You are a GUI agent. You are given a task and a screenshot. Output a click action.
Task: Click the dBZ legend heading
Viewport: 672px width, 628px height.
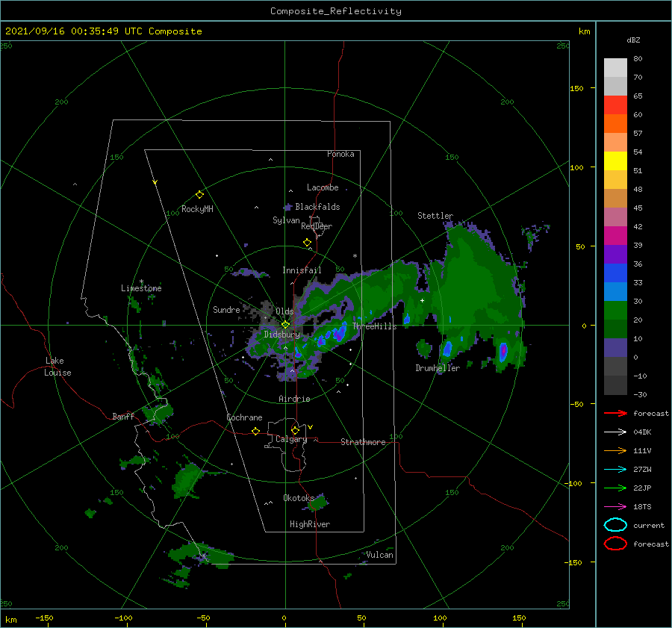coord(633,40)
